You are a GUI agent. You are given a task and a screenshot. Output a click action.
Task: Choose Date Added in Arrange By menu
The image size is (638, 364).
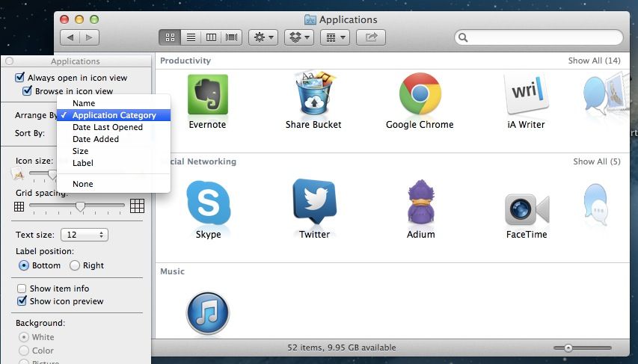coord(95,139)
